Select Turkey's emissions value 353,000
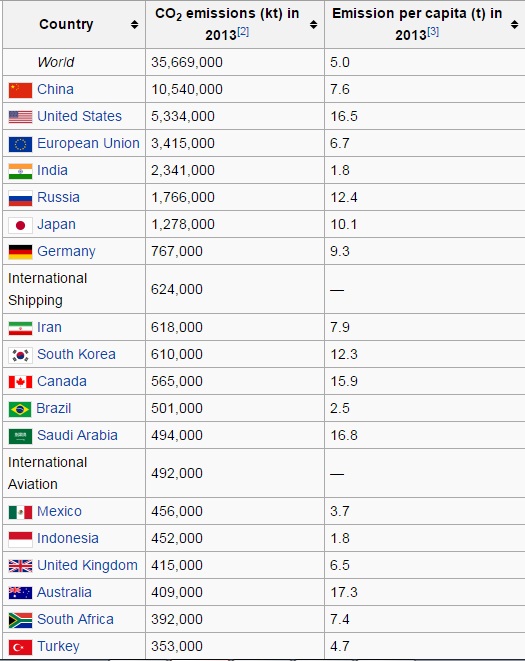 [x=177, y=646]
